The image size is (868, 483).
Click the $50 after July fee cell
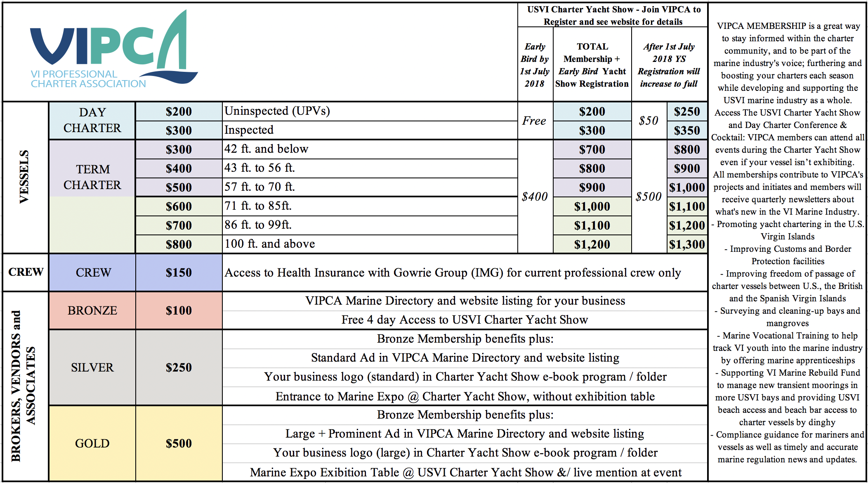tap(649, 121)
